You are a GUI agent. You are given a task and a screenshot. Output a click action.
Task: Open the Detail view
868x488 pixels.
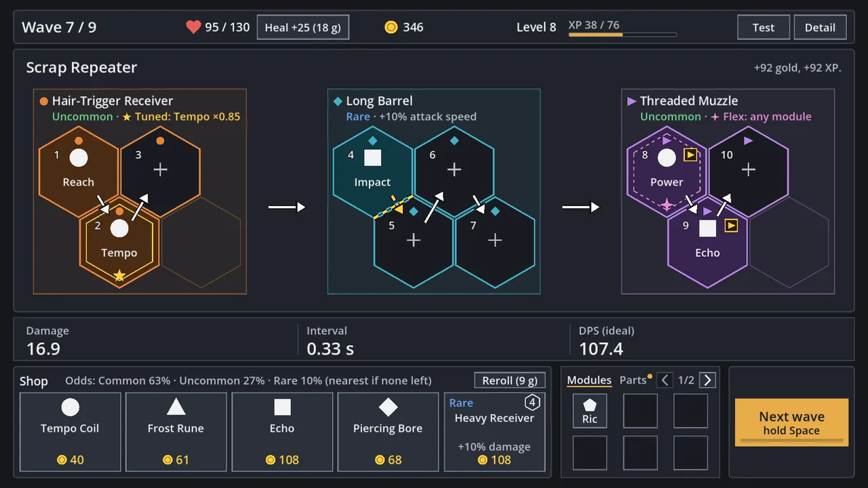point(820,28)
